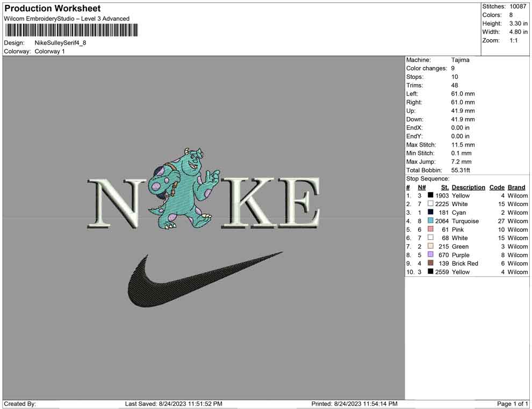Click the St. column header
This screenshot has height=409, width=532.
point(445,187)
